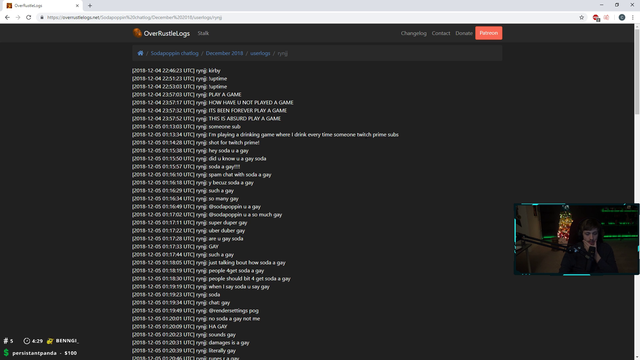Go to OverRustleLogs home title link
The image size is (640, 360).
tap(167, 33)
